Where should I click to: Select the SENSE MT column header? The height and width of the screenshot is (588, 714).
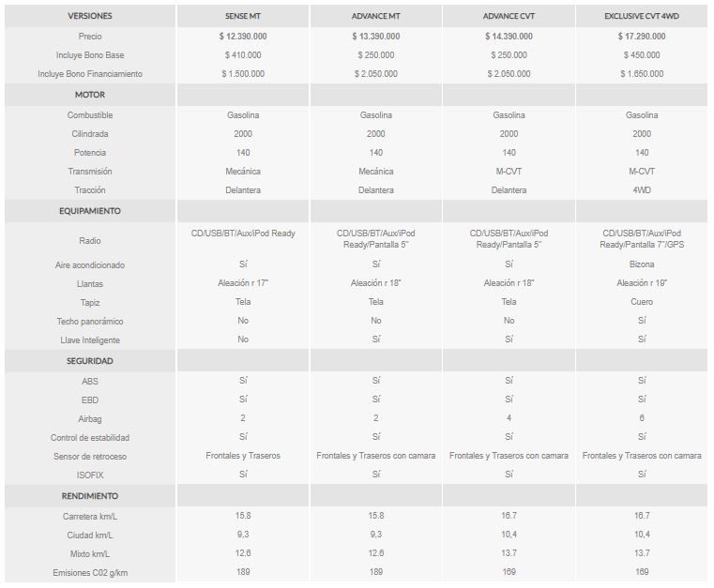(243, 16)
